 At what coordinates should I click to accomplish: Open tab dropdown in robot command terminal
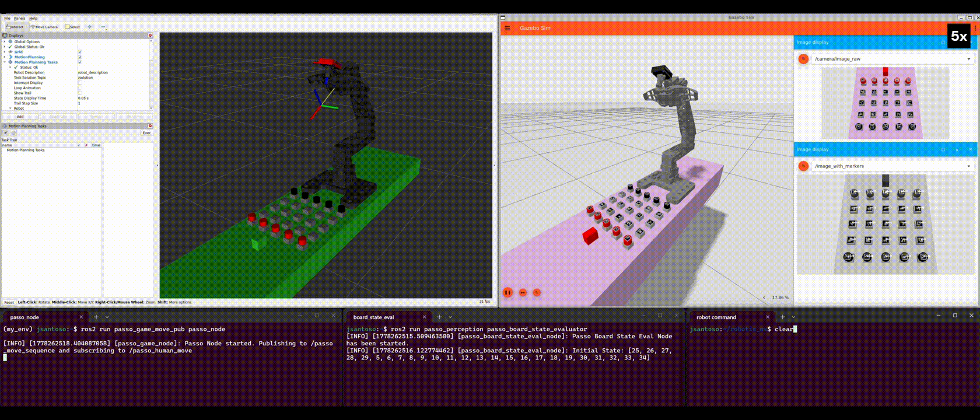(x=793, y=317)
